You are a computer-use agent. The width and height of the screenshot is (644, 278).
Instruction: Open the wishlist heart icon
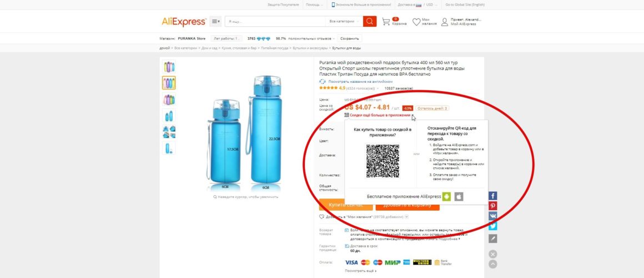tap(416, 22)
